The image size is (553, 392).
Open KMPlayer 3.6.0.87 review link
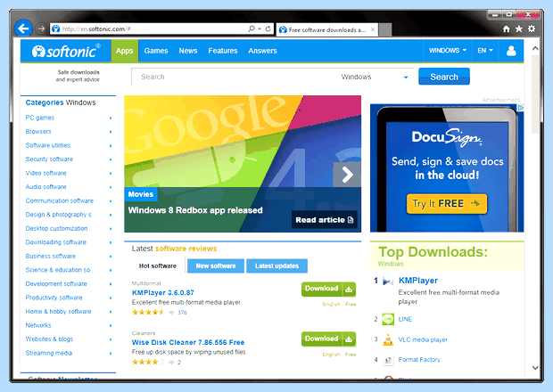pos(163,293)
